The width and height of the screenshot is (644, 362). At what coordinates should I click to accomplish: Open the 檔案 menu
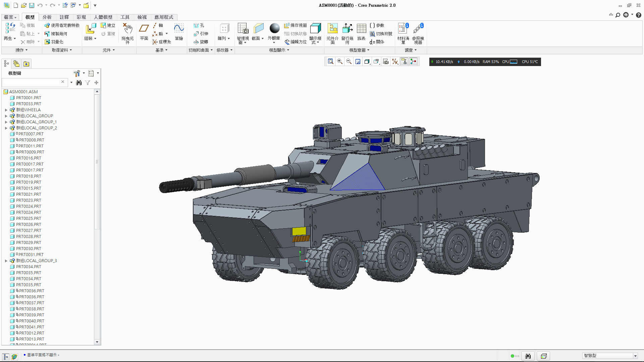tap(10, 17)
